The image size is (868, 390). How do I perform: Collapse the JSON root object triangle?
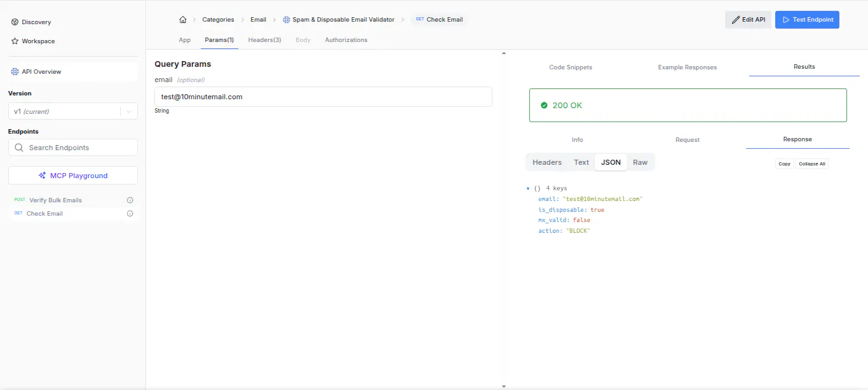(528, 189)
